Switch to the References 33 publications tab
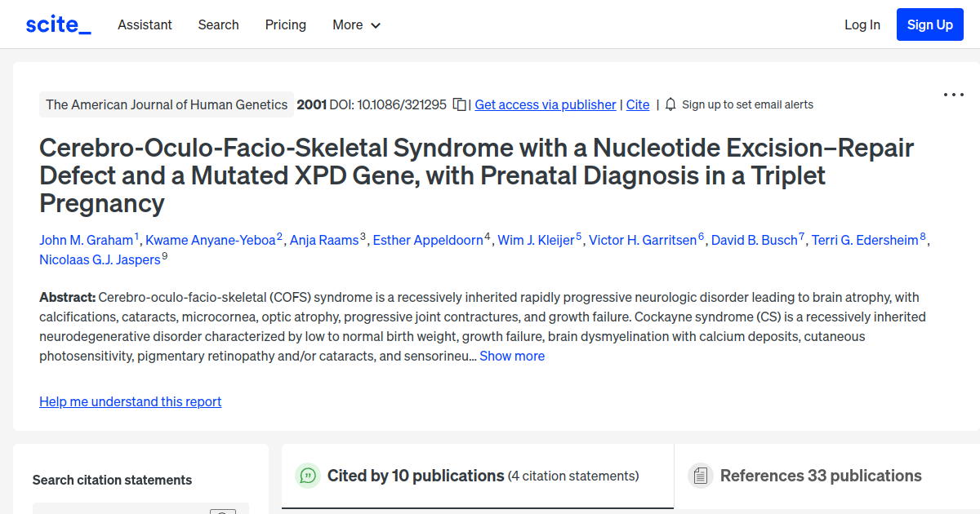 click(820, 476)
